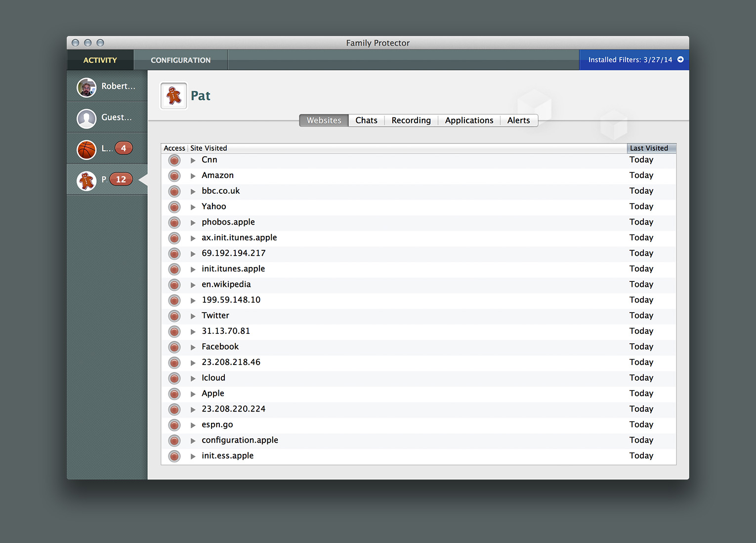Select the init.ess.apple site name
The image size is (756, 543).
[227, 455]
